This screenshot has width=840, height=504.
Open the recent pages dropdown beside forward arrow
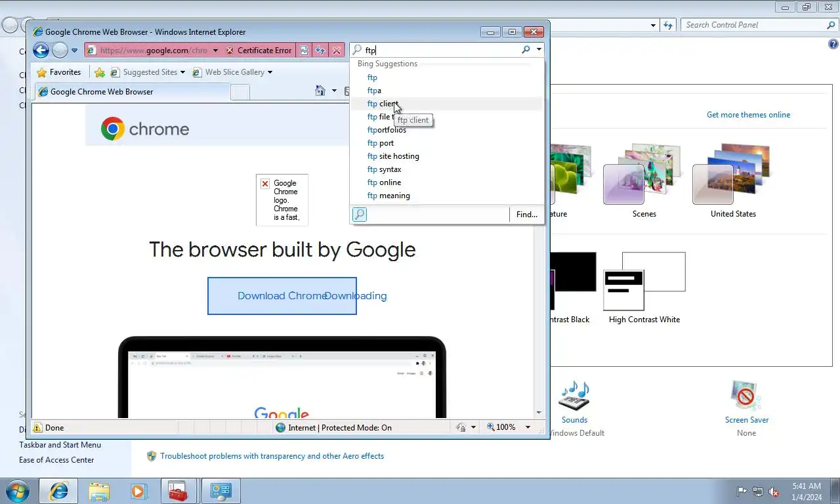pyautogui.click(x=74, y=51)
